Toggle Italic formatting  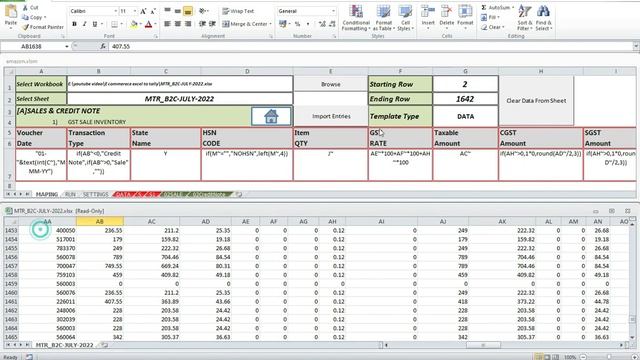point(84,24)
